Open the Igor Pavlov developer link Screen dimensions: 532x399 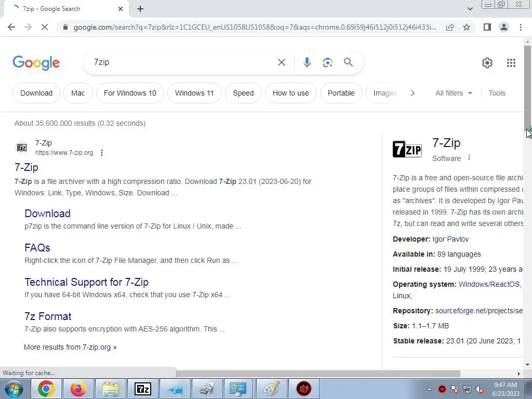pos(450,239)
